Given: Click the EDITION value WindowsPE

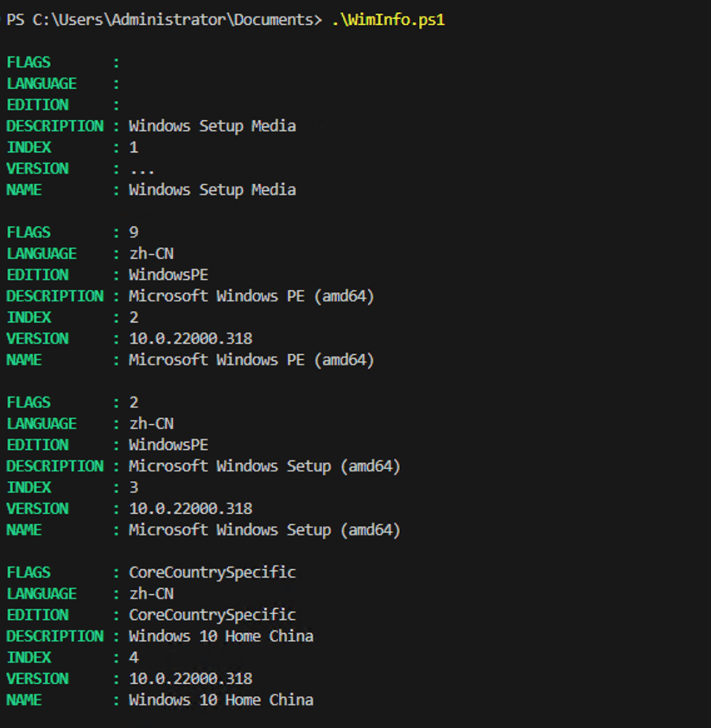Looking at the screenshot, I should [x=168, y=275].
